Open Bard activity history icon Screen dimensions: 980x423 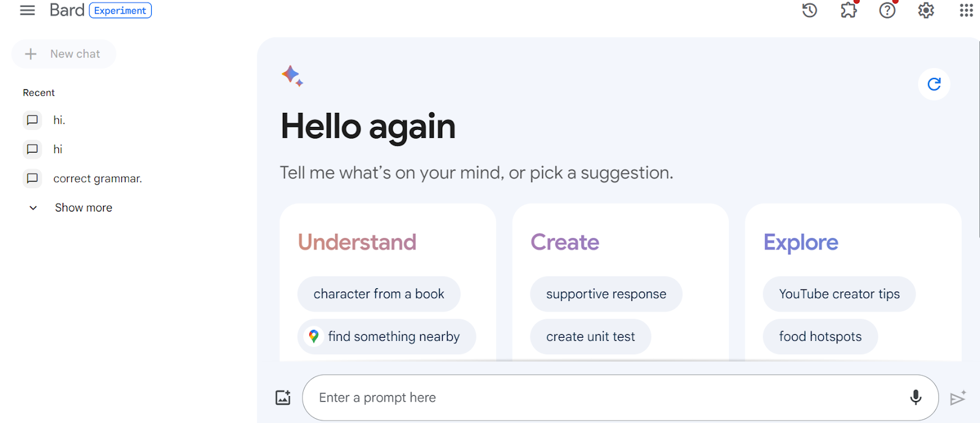tap(810, 10)
